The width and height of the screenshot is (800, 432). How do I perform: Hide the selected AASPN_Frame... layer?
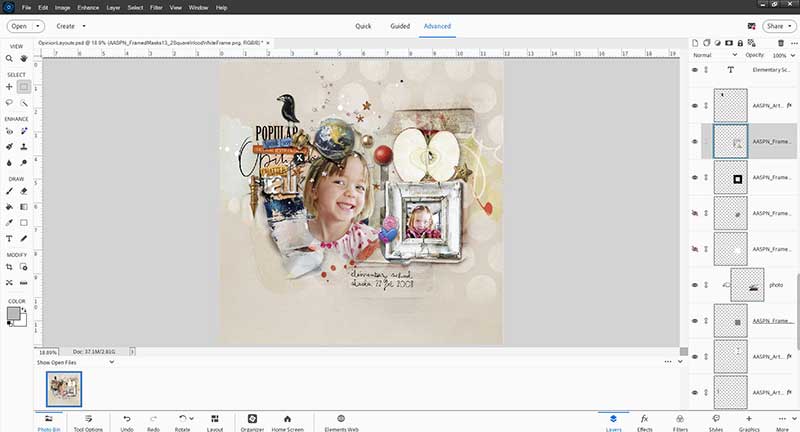[695, 141]
